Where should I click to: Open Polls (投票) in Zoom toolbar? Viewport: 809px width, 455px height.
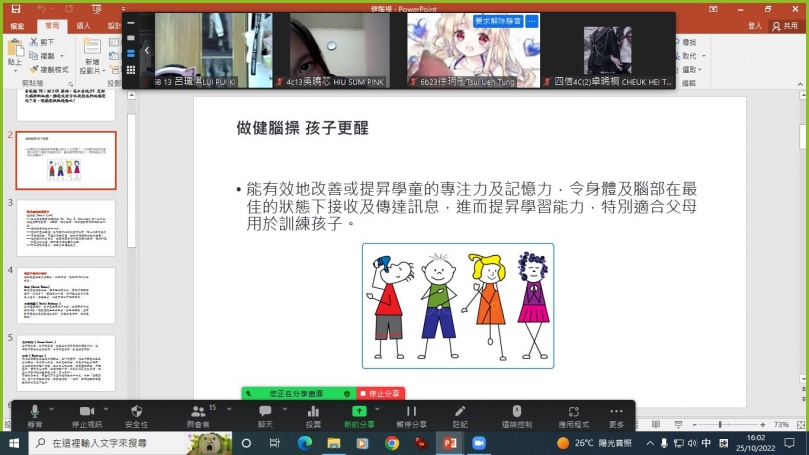coord(313,415)
